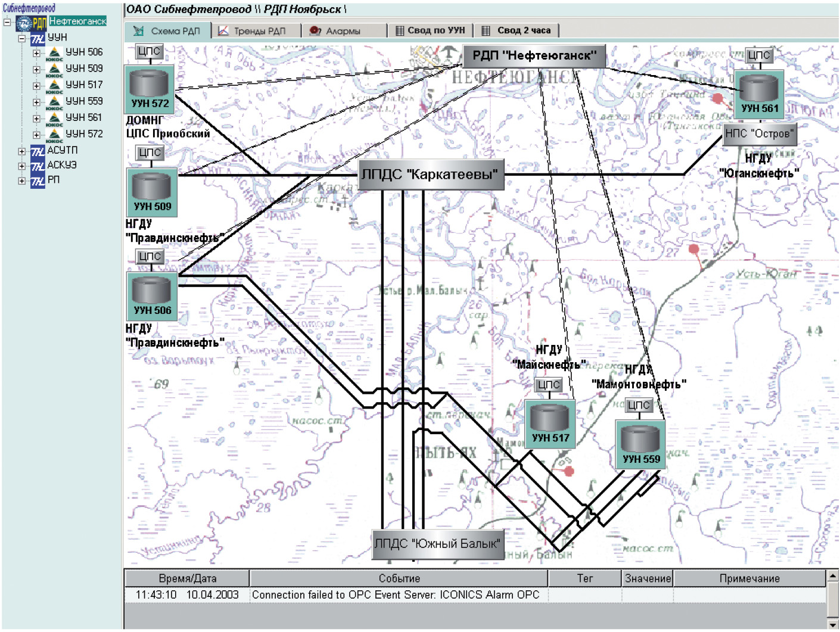The image size is (840, 632).
Task: Click YUKOS icon beside УУН 509 in tree
Action: (54, 70)
